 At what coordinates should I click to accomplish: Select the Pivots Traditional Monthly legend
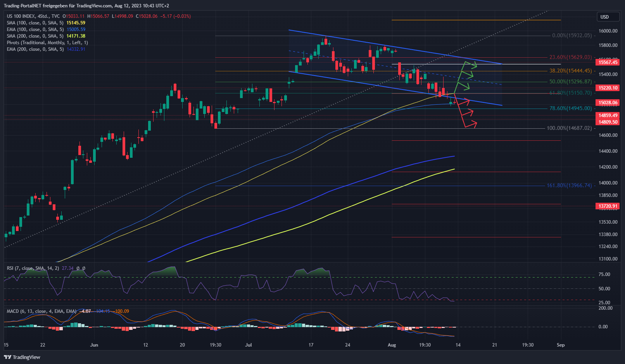tap(47, 43)
